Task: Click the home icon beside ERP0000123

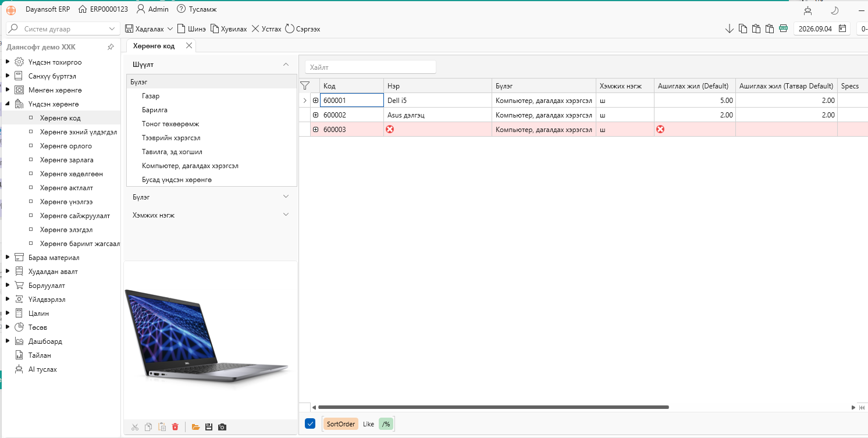Action: point(83,9)
